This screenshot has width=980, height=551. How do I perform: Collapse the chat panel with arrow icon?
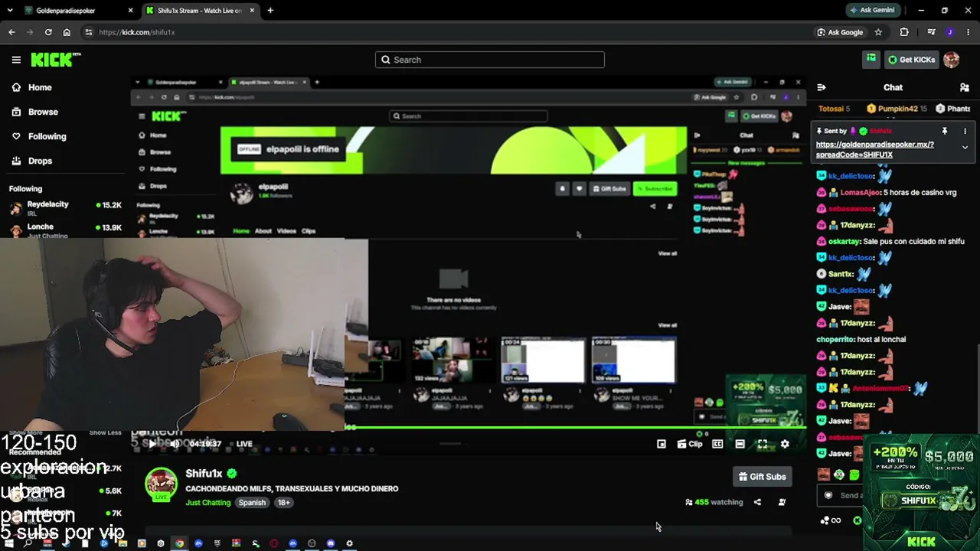click(x=822, y=87)
